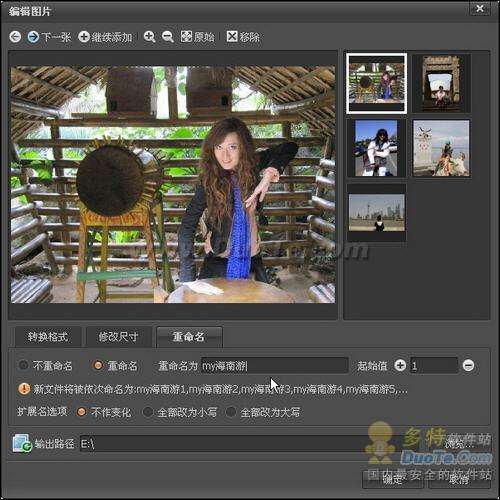Zoom in with the magnifier plus icon
The width and height of the screenshot is (500, 500).
click(x=149, y=37)
